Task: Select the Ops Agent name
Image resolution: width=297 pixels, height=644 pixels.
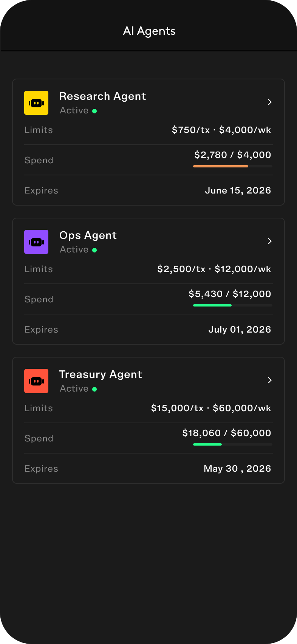Action: [x=88, y=235]
